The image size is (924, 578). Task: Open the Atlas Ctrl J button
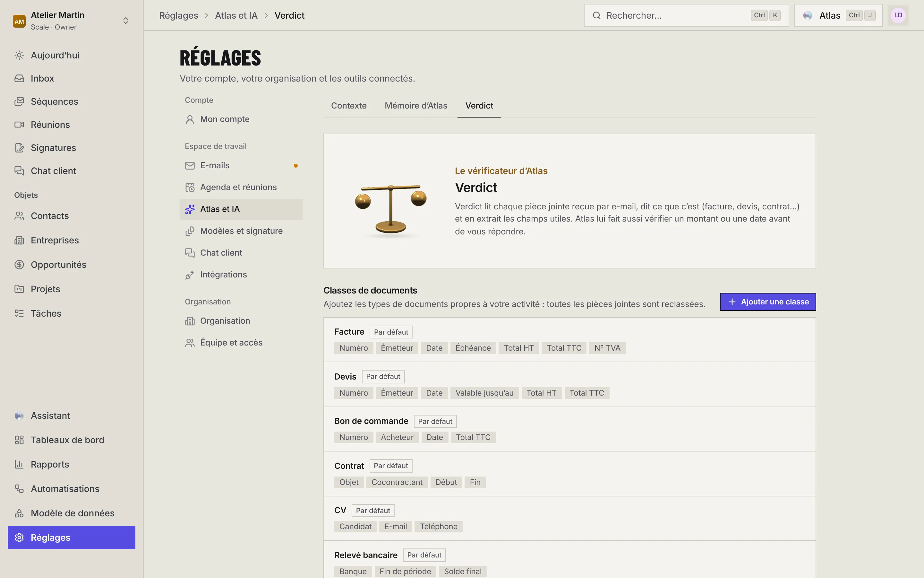838,15
